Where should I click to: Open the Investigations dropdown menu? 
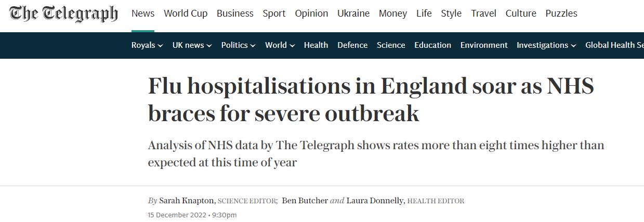[x=546, y=45]
